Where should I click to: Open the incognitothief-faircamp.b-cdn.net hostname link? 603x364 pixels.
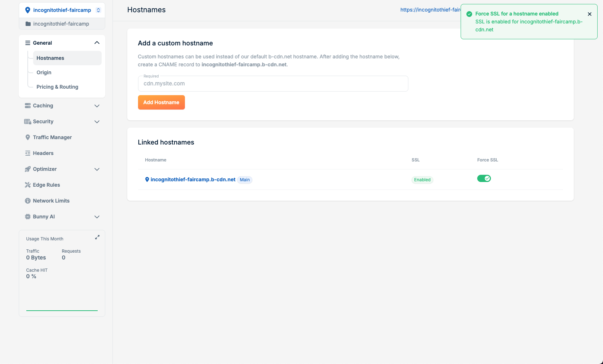pyautogui.click(x=193, y=179)
